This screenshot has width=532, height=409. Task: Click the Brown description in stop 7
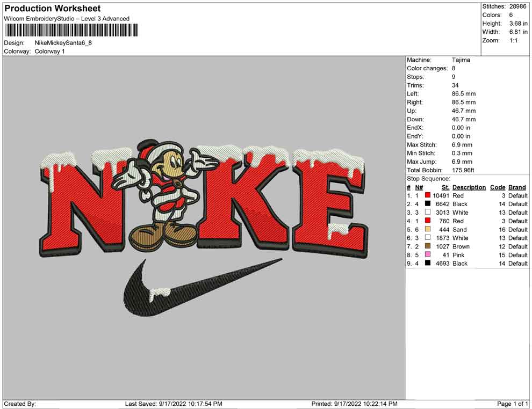tap(461, 246)
